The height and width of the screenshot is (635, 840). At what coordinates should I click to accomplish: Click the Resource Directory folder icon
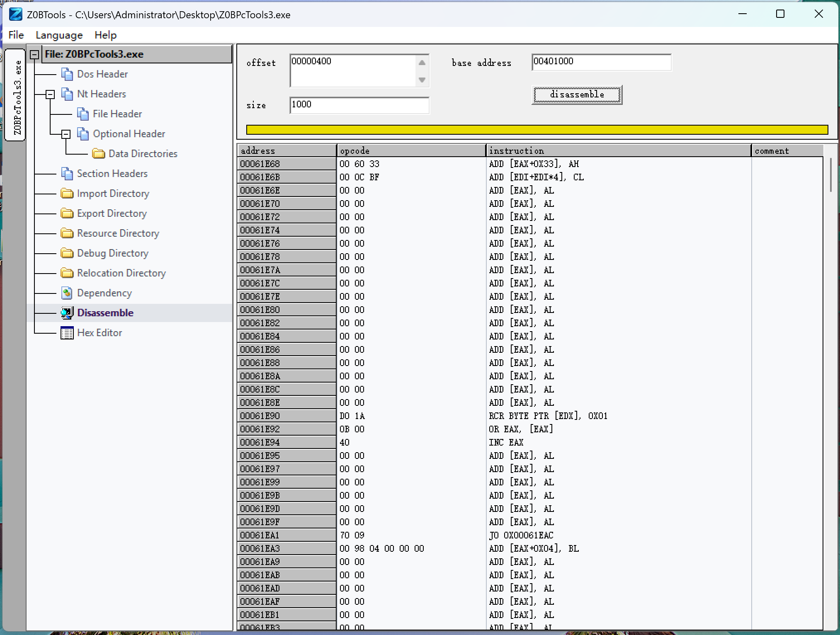tap(67, 233)
